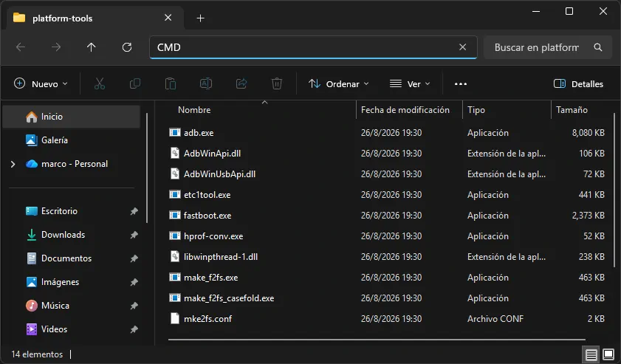
Task: Open the Ver dropdown
Action: (410, 83)
